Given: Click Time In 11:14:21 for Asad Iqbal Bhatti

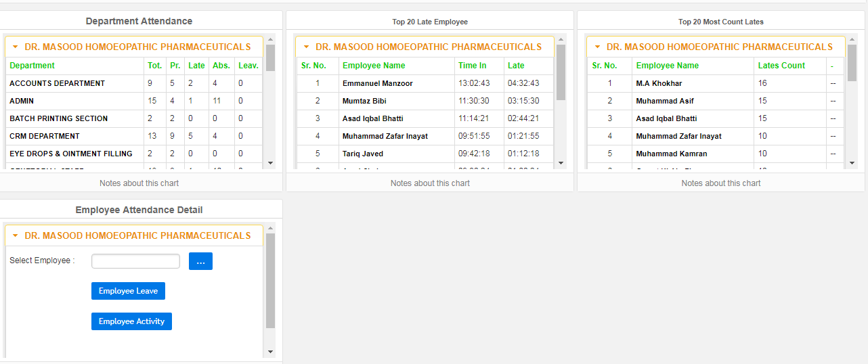Looking at the screenshot, I should [x=473, y=118].
